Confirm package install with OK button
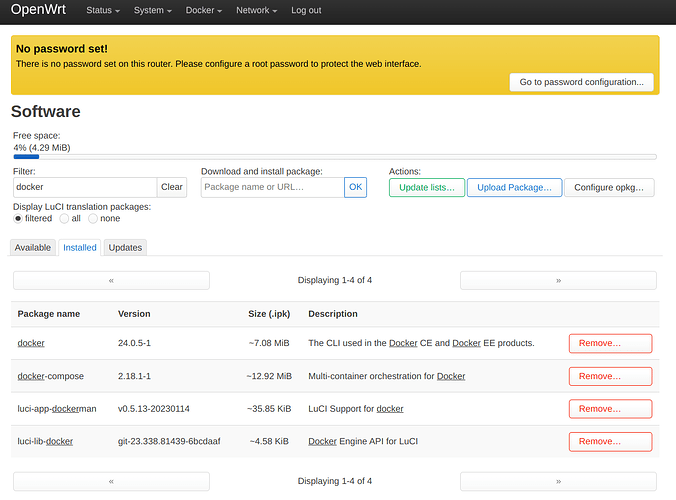Image resolution: width=676 pixels, height=500 pixels. (x=355, y=188)
